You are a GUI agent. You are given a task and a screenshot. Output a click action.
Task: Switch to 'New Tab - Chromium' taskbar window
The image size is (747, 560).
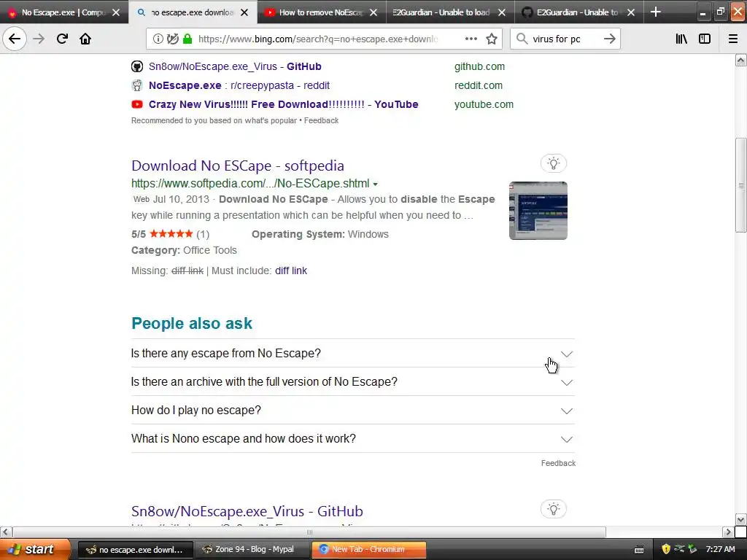368,549
